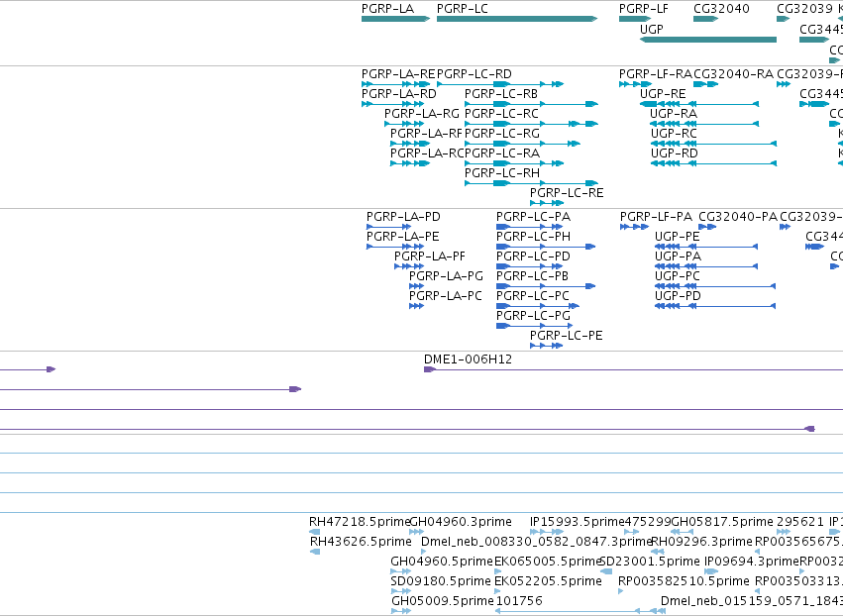Select EST SD09180.5prime
This screenshot has height=616, width=843.
(441, 581)
